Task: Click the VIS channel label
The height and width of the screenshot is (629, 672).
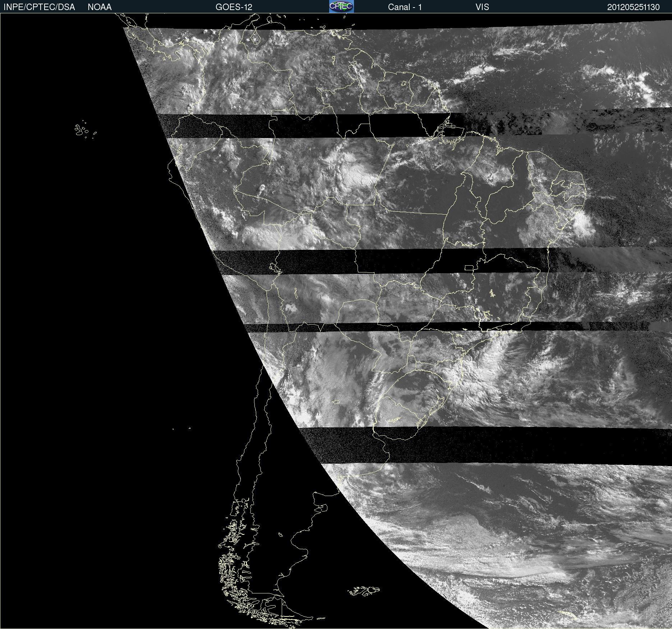Action: point(482,7)
